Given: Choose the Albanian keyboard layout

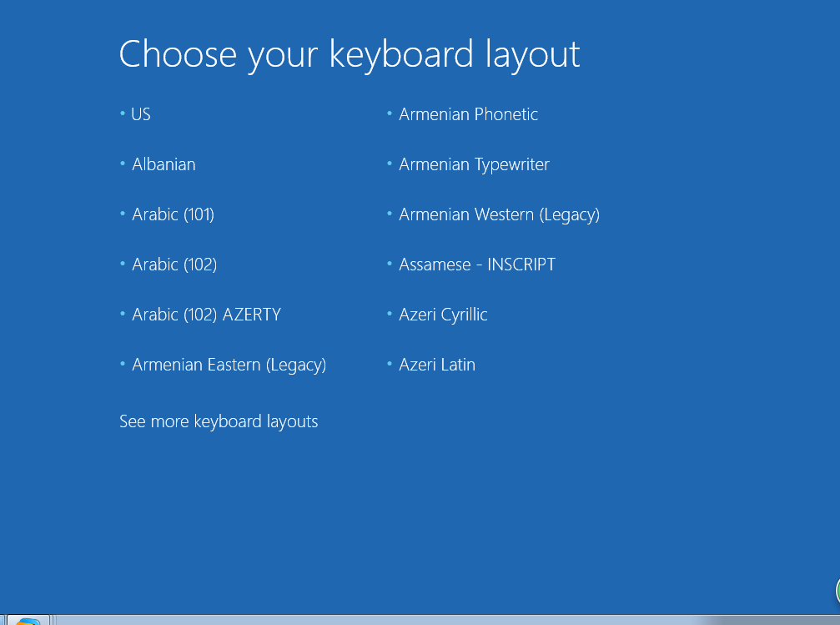Looking at the screenshot, I should pyautogui.click(x=163, y=164).
